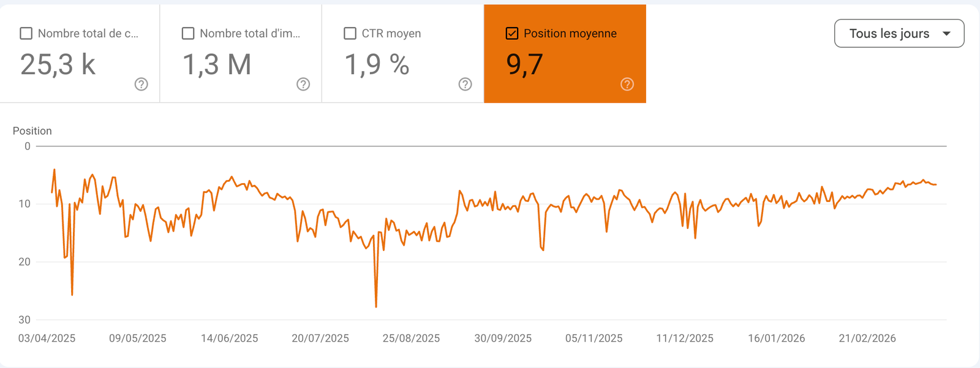The height and width of the screenshot is (368, 980).
Task: Enable the Nombre total d'impressions checkbox
Action: tap(188, 34)
